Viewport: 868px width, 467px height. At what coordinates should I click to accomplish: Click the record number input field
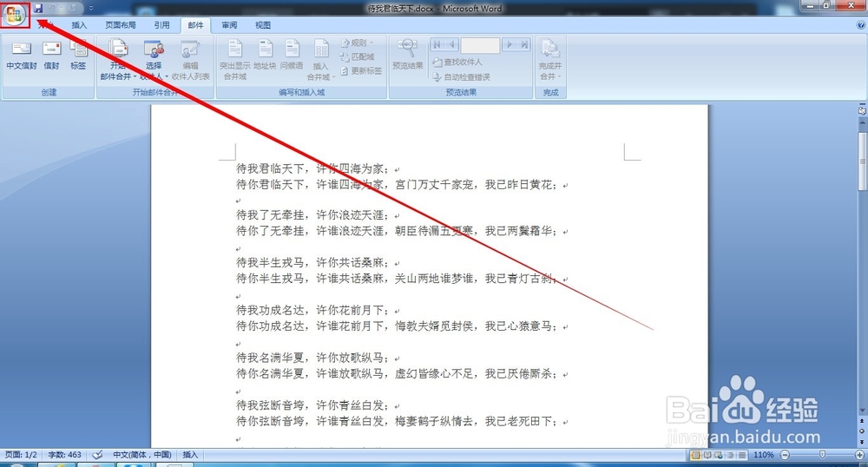480,45
